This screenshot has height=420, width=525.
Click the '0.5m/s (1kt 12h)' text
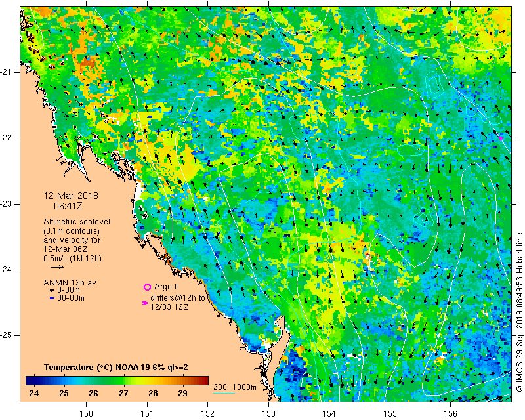click(x=72, y=259)
